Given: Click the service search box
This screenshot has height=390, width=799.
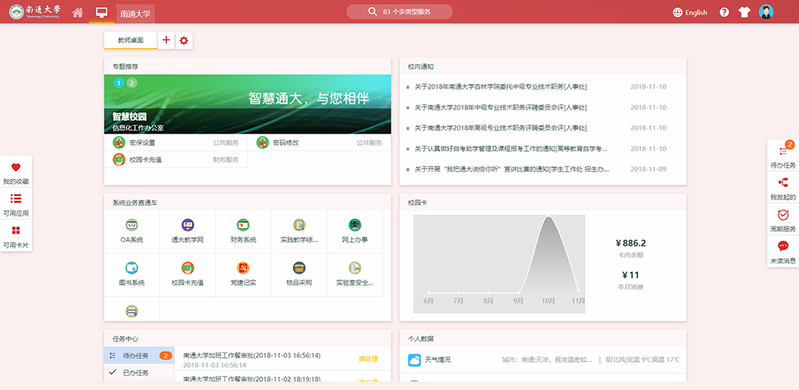Looking at the screenshot, I should (x=400, y=12).
